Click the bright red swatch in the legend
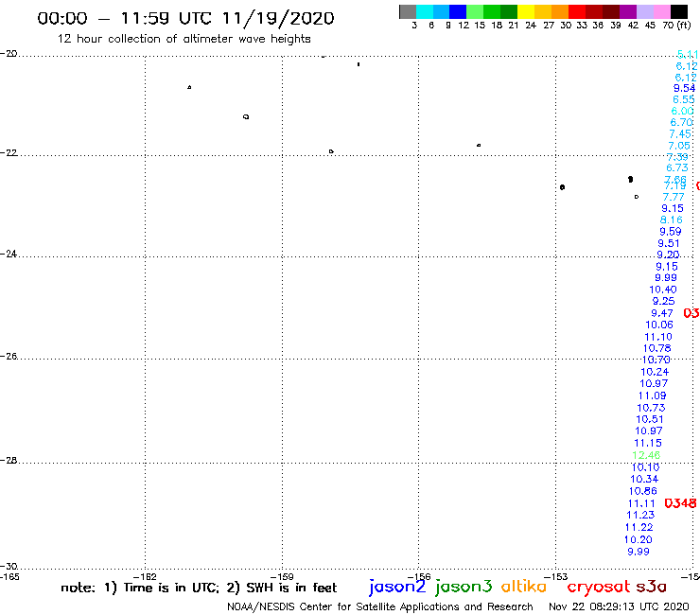 click(577, 11)
